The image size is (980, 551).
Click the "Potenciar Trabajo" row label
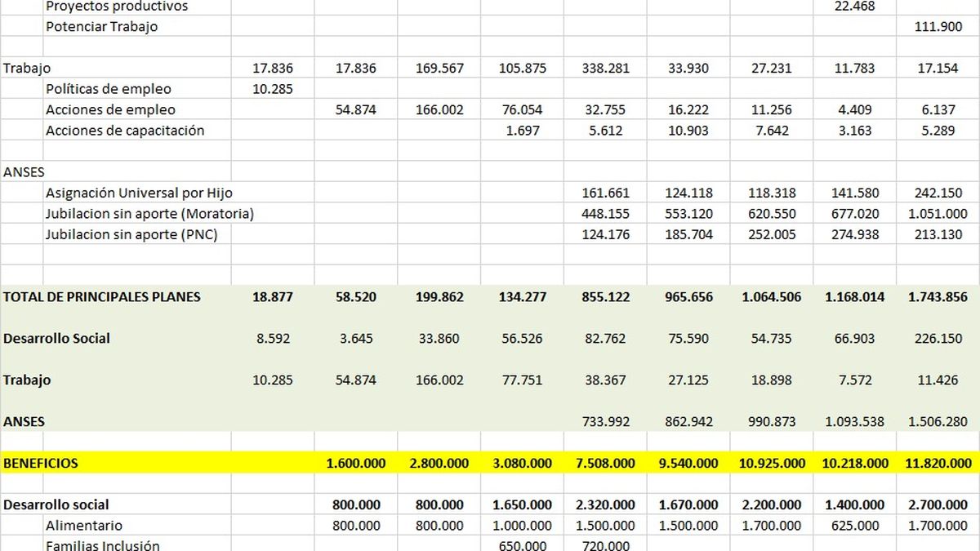(102, 27)
